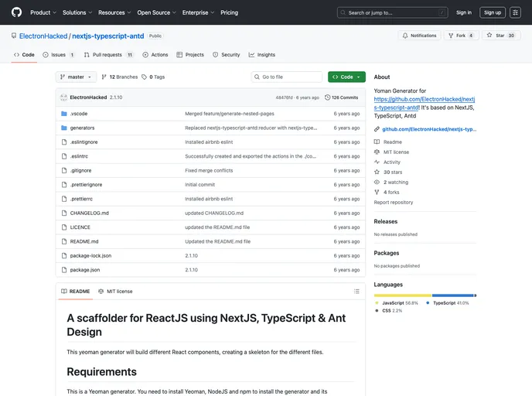Open the Security tab

(227, 55)
